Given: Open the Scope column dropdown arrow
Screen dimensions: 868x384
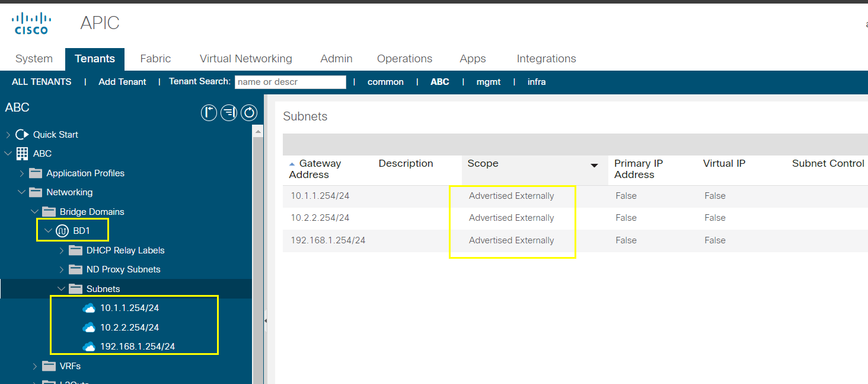Looking at the screenshot, I should [594, 166].
